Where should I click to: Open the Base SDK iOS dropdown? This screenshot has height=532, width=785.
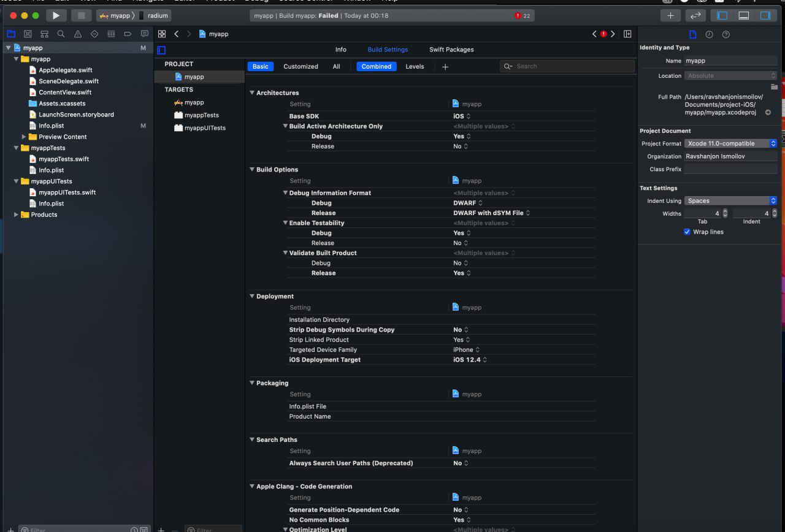(462, 116)
